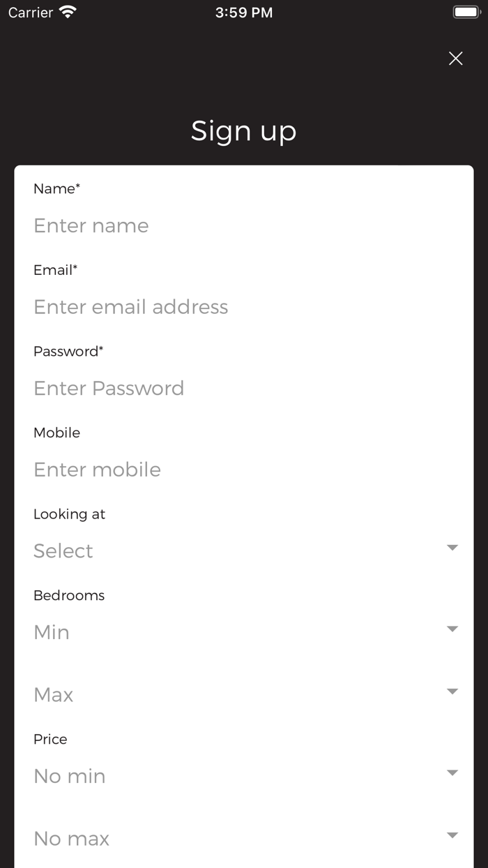Tap the 3:59 PM status bar clock

(244, 13)
